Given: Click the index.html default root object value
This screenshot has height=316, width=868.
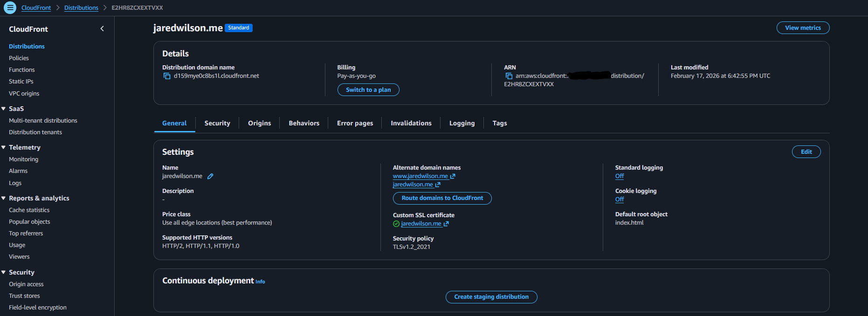Looking at the screenshot, I should 629,223.
